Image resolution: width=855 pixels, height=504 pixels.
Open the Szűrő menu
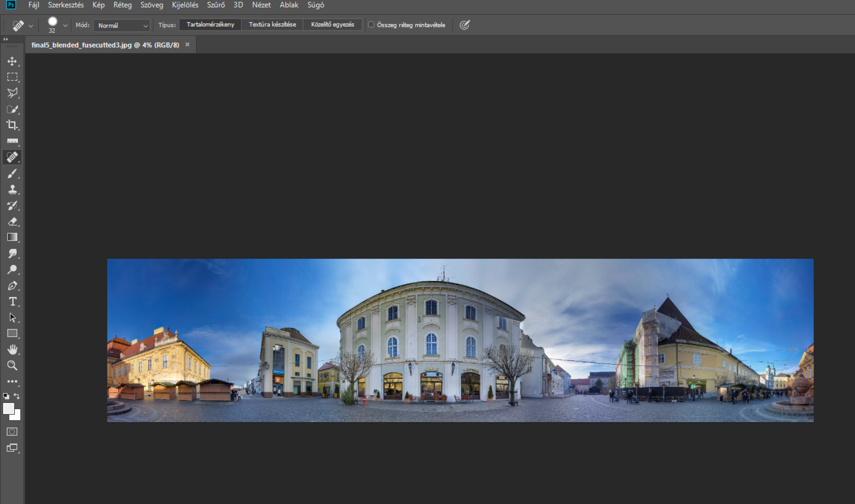(x=216, y=5)
